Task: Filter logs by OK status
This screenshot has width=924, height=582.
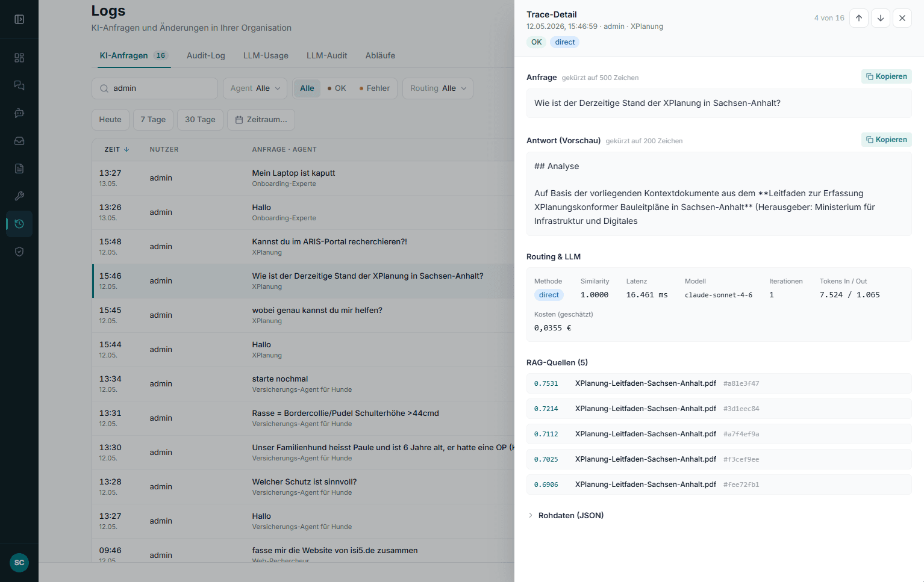Action: [337, 88]
